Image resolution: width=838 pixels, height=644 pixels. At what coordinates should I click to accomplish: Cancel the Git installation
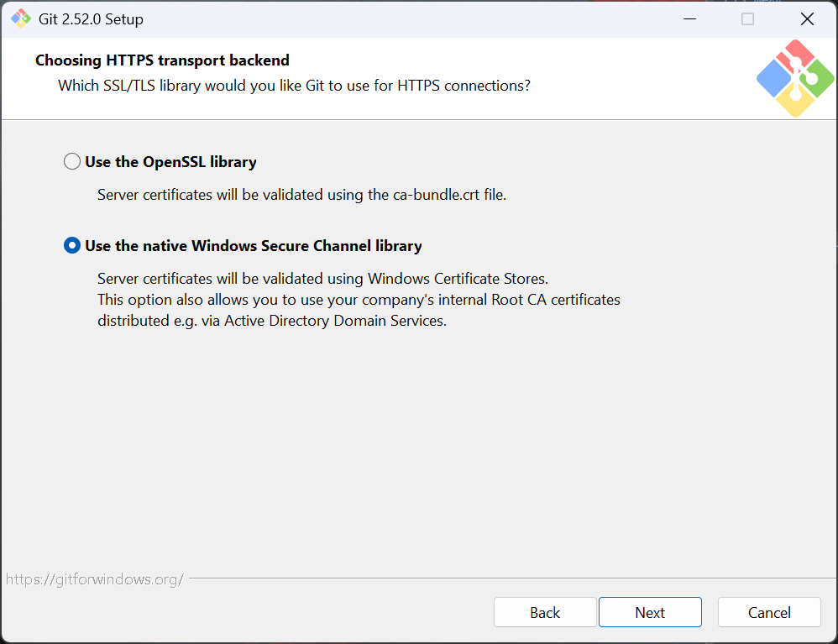pyautogui.click(x=769, y=613)
